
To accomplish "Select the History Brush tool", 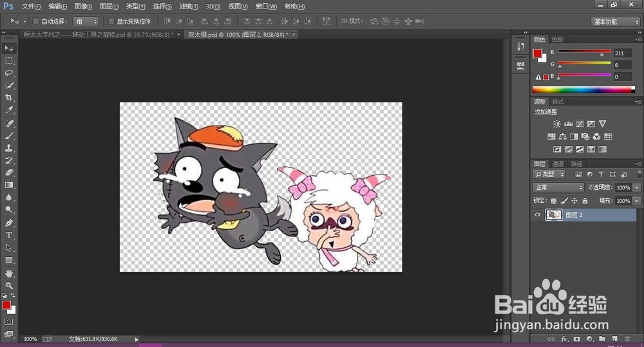I will pyautogui.click(x=8, y=160).
